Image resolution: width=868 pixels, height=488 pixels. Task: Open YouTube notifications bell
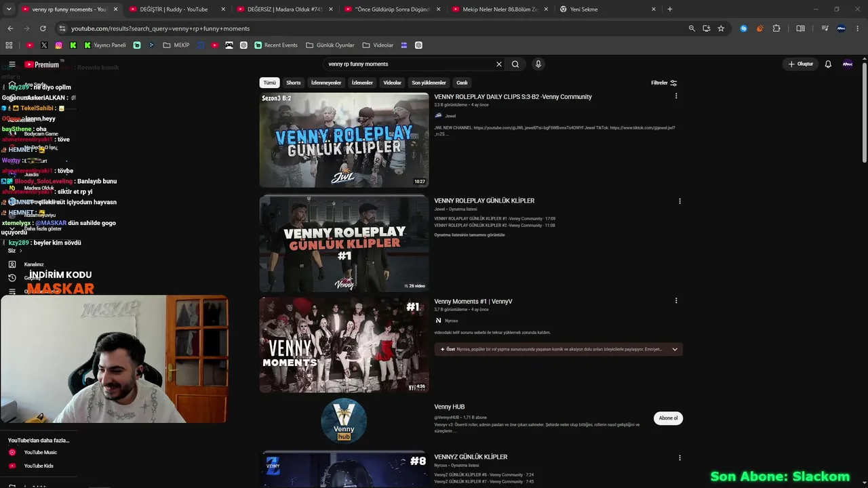point(828,64)
